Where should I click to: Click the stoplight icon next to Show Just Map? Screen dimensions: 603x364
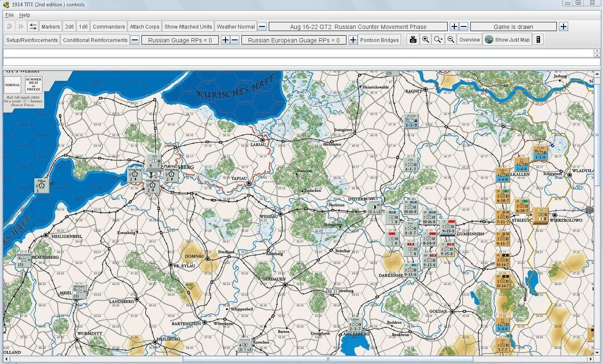coord(538,40)
